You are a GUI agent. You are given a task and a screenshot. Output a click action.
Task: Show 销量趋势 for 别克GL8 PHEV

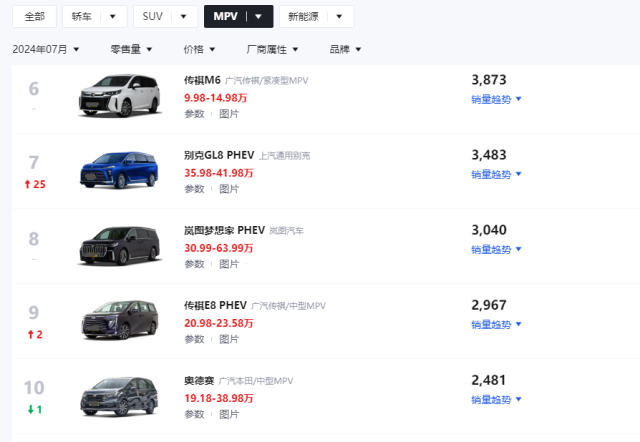(x=496, y=174)
